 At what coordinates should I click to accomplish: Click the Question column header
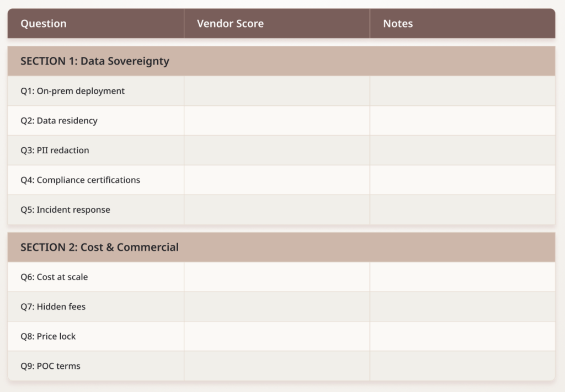pyautogui.click(x=44, y=24)
